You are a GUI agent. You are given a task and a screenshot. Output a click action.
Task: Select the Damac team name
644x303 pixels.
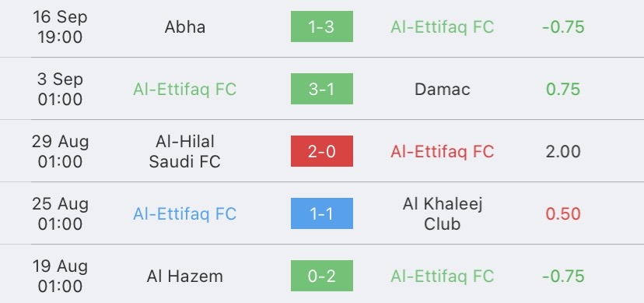[x=442, y=90]
